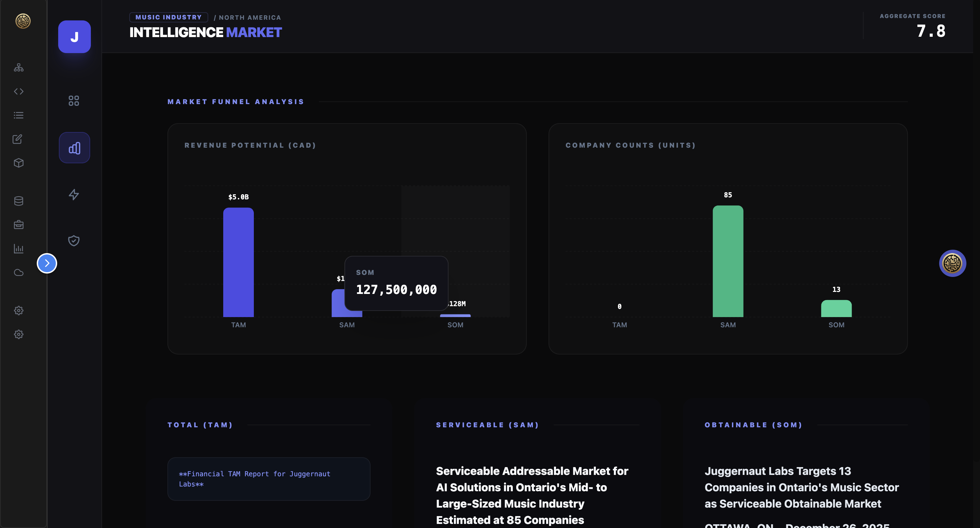
Task: Select the list icon in the left sidebar
Action: click(x=19, y=115)
